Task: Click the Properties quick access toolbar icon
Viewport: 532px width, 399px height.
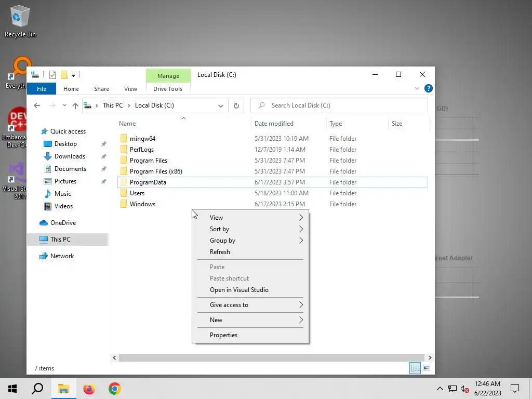Action: pyautogui.click(x=52, y=75)
